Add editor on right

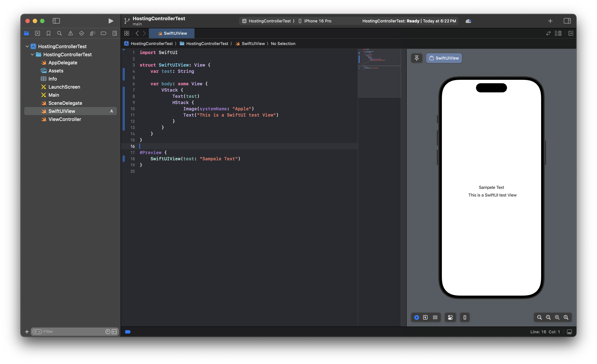tap(571, 33)
